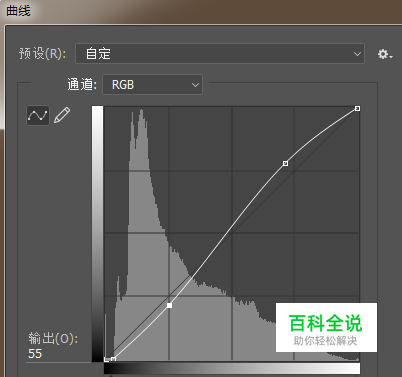The height and width of the screenshot is (377, 402).
Task: Select the upper-right highlight curve point
Action: tap(285, 163)
